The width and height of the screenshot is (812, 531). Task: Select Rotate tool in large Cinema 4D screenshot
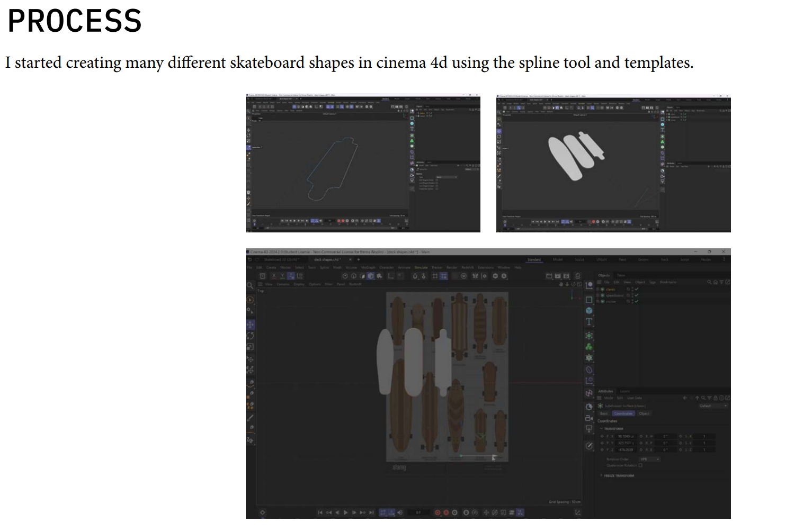(250, 336)
